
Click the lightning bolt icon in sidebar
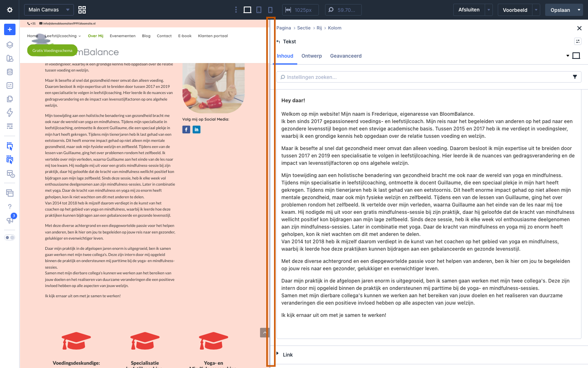click(x=10, y=112)
